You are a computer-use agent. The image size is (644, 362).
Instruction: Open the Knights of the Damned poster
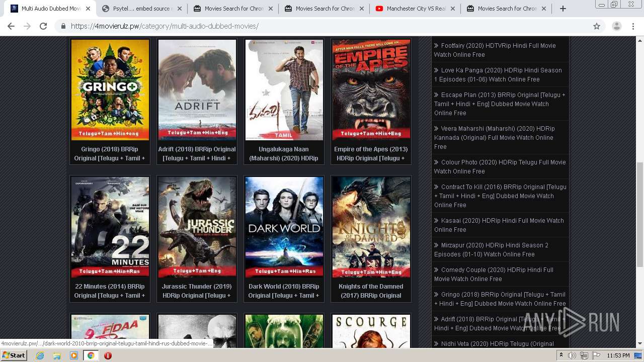[x=371, y=227]
